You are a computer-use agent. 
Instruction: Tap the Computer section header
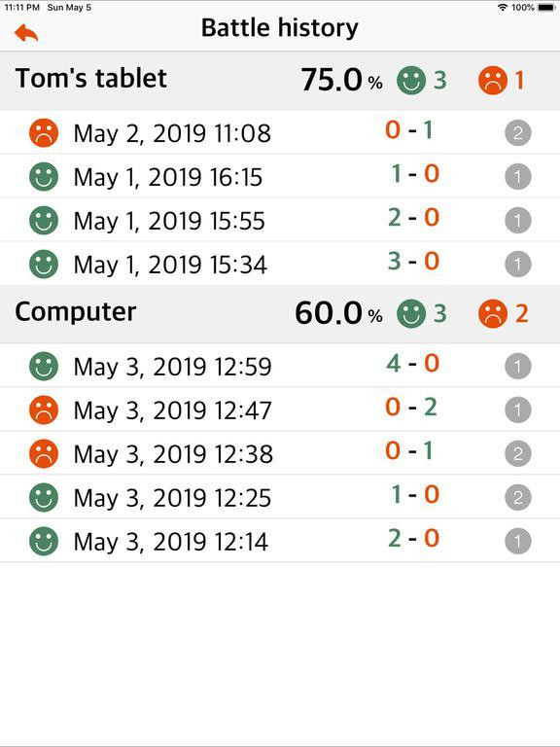(x=280, y=314)
